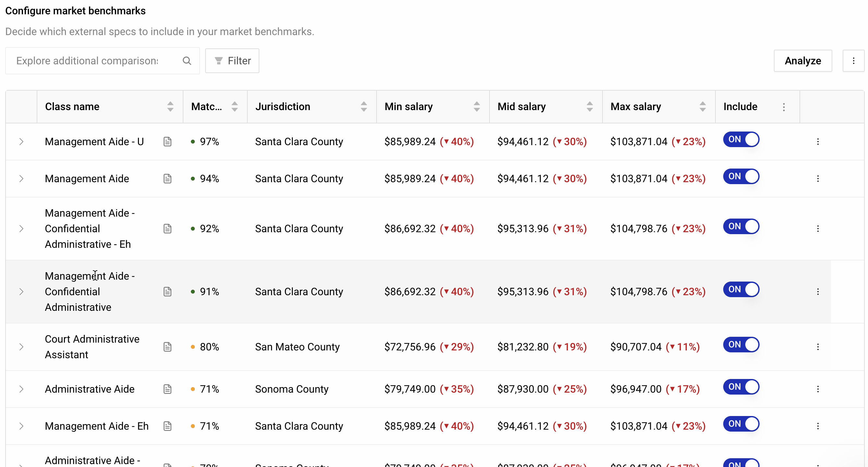Image resolution: width=868 pixels, height=467 pixels.
Task: Open kebab menu beside Analyze button
Action: coord(853,61)
